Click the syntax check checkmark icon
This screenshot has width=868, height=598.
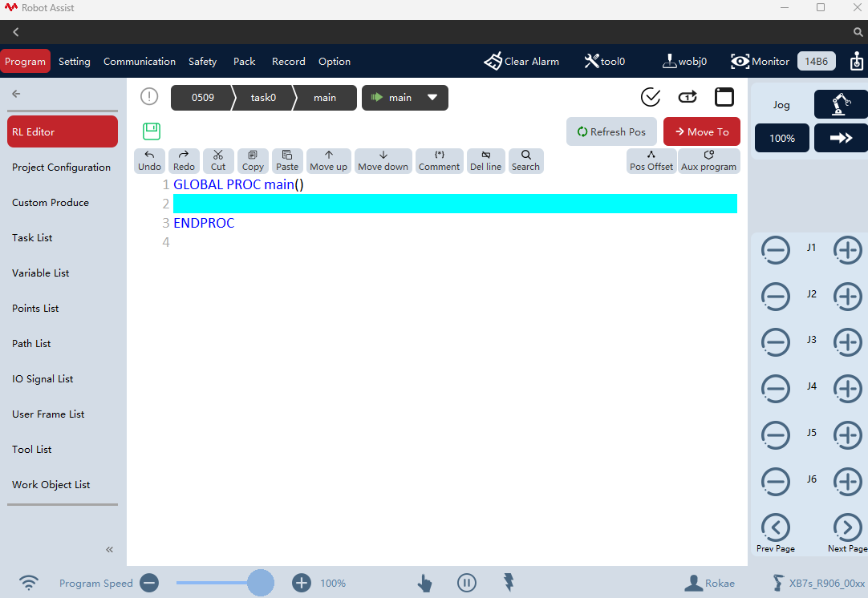[651, 97]
